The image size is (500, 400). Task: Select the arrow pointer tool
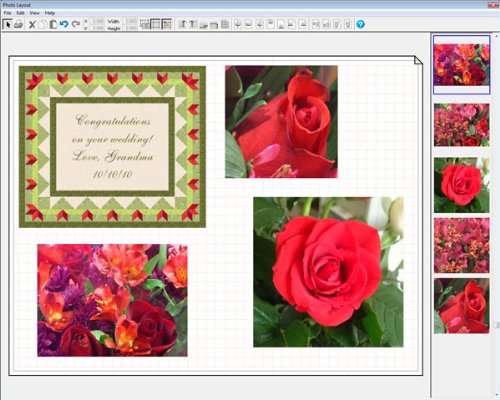[7, 24]
